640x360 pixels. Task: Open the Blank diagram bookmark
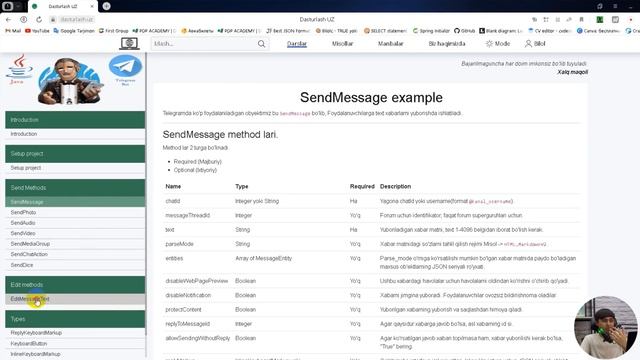(500, 31)
